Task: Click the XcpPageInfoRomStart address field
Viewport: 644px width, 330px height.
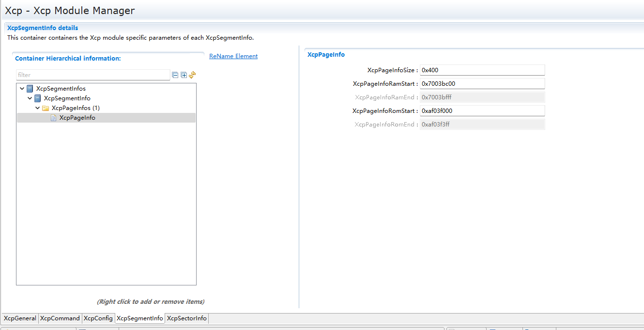Action: [482, 111]
